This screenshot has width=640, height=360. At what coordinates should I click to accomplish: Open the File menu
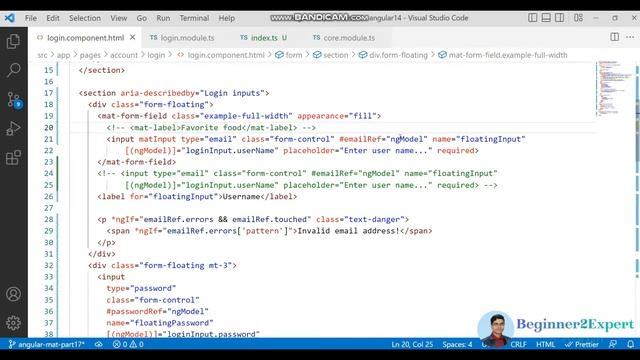click(x=31, y=18)
